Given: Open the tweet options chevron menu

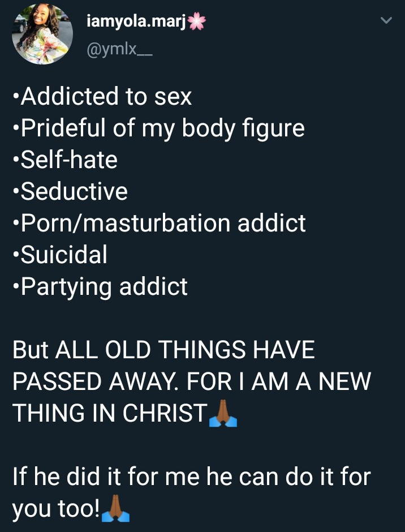Looking at the screenshot, I should tap(386, 21).
